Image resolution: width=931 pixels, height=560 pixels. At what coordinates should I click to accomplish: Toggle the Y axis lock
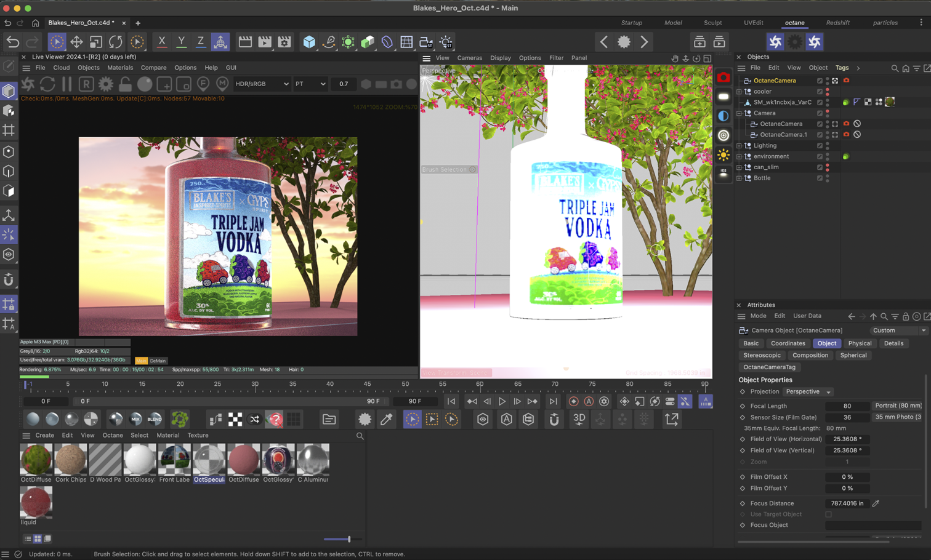(181, 42)
